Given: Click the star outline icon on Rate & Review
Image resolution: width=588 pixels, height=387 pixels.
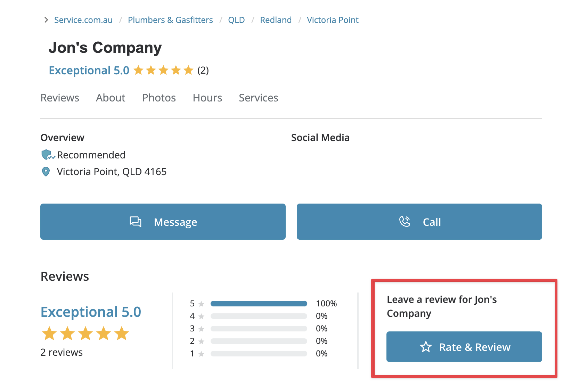Looking at the screenshot, I should (x=426, y=347).
